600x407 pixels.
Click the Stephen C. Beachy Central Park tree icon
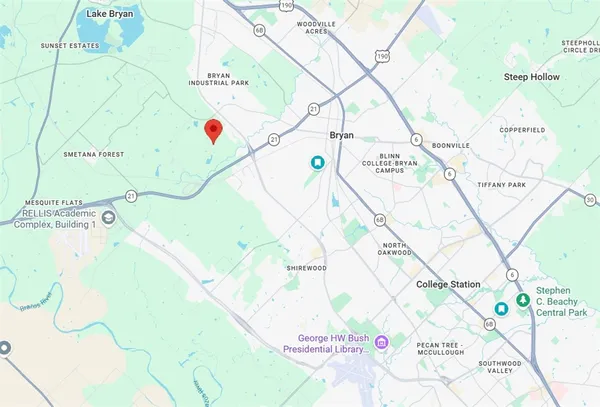523,299
